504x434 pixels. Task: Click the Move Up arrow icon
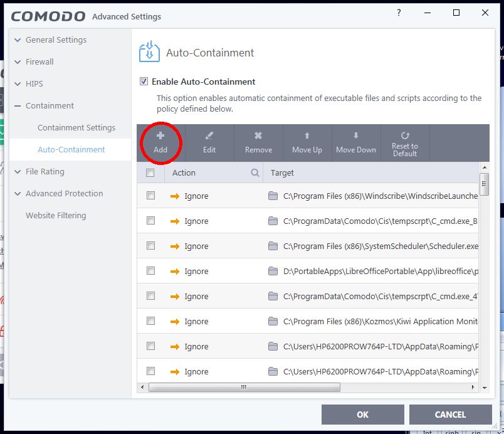(x=307, y=136)
